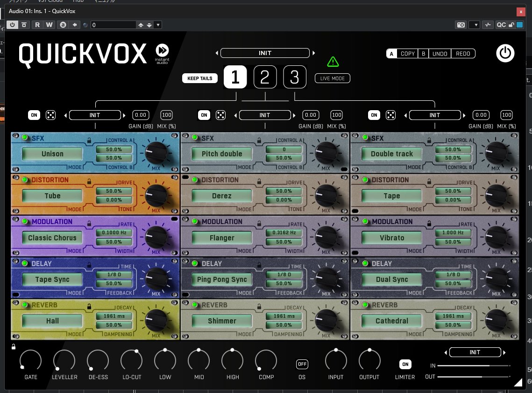
Task: Open the Shimmer reverb mode selector
Action: pyautogui.click(x=222, y=321)
